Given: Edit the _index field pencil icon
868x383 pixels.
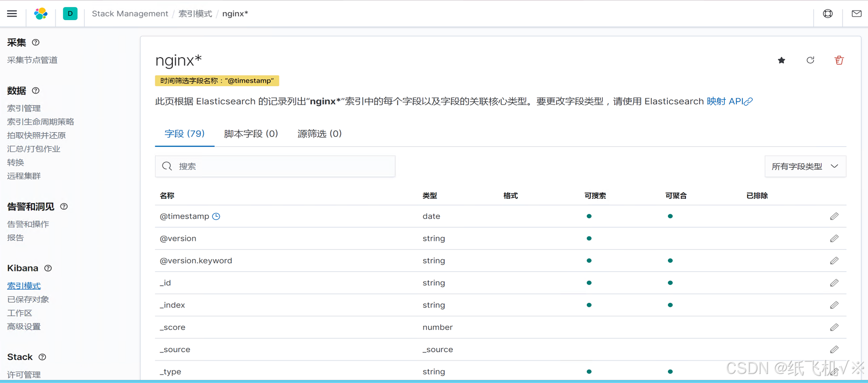Looking at the screenshot, I should 834,305.
